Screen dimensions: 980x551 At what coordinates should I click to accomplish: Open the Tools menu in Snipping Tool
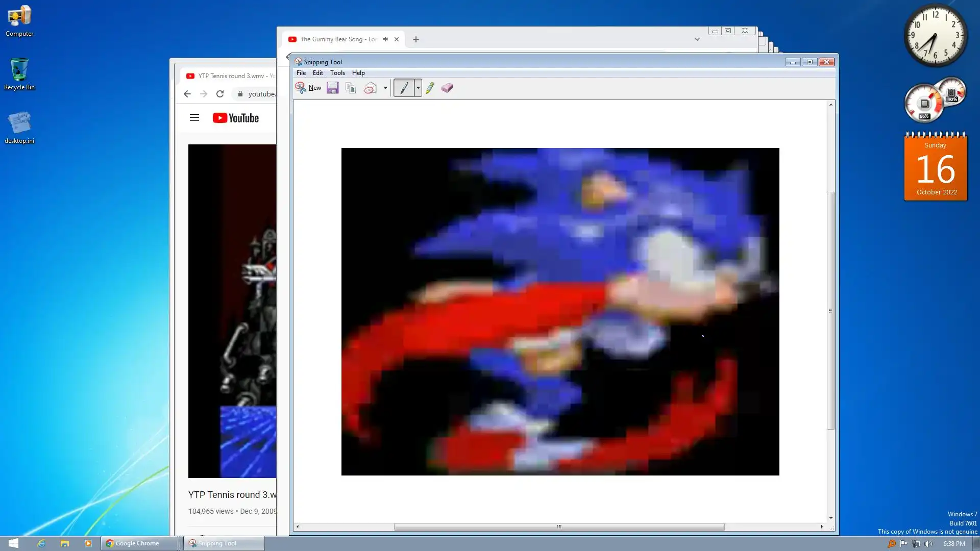click(x=337, y=73)
